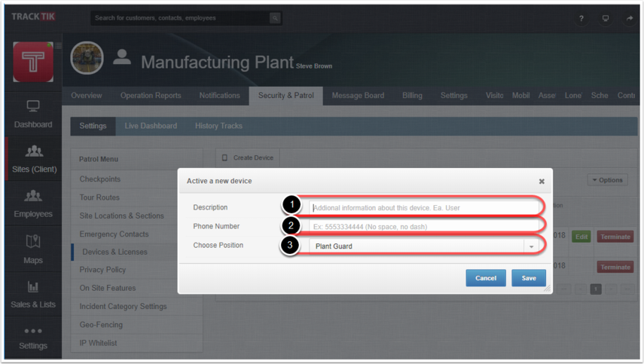Open Sales & Lists in sidebar
The width and height of the screenshot is (644, 364).
(33, 295)
